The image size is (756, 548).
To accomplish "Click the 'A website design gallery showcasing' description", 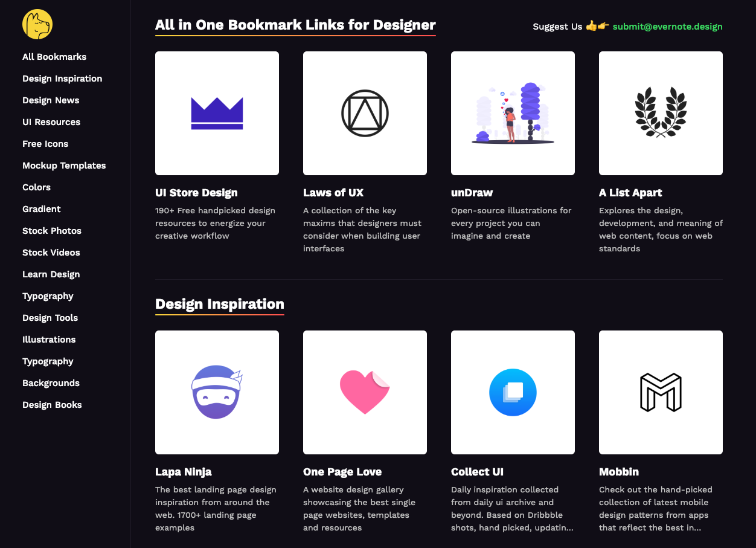I will click(359, 509).
